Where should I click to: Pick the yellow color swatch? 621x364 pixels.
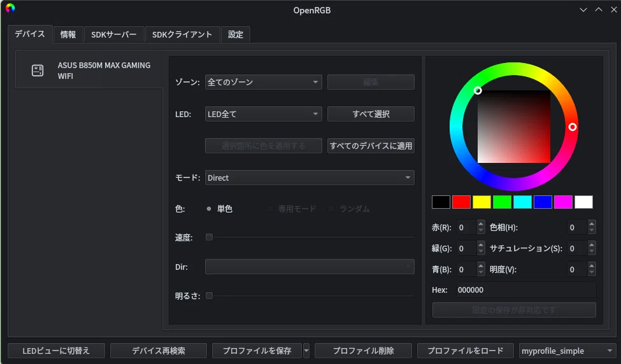[x=482, y=202]
